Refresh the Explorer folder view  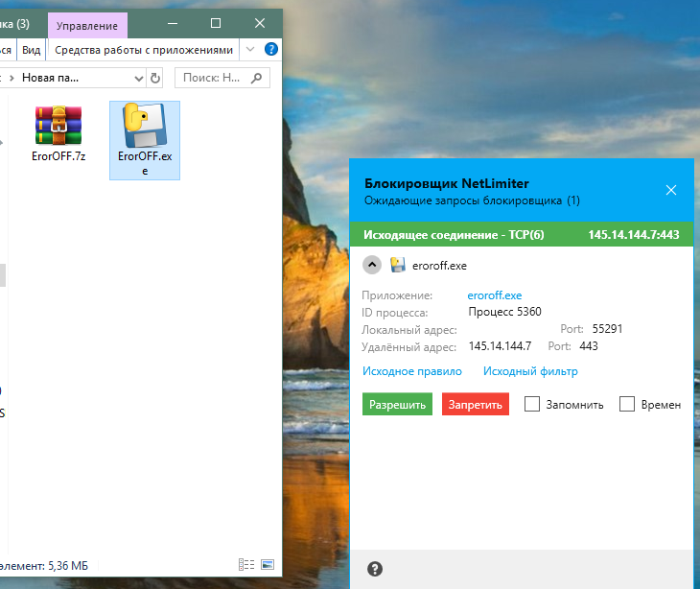tap(155, 78)
